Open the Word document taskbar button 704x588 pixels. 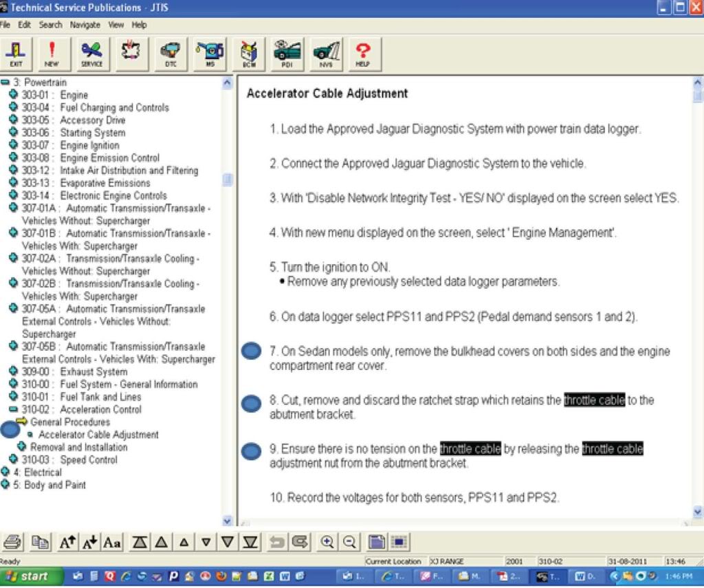[x=585, y=576]
